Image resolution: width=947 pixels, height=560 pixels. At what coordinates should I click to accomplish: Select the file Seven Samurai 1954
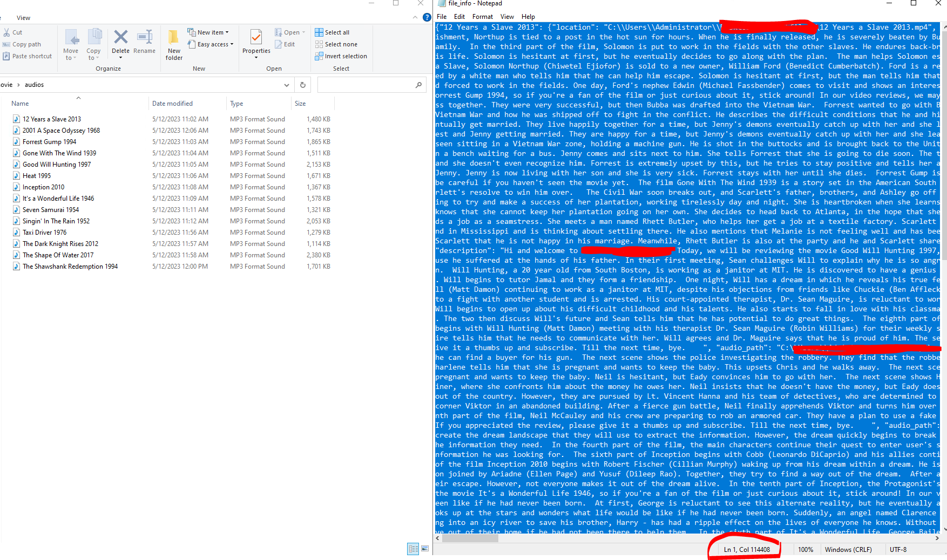(51, 210)
